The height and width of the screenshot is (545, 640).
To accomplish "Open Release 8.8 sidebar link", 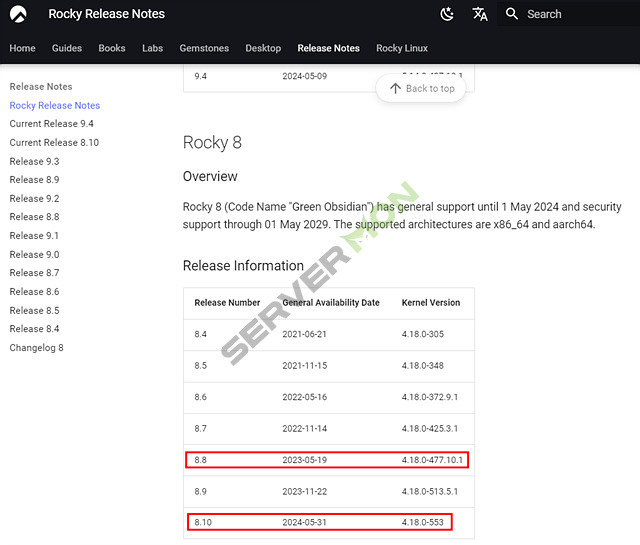I will [x=34, y=217].
